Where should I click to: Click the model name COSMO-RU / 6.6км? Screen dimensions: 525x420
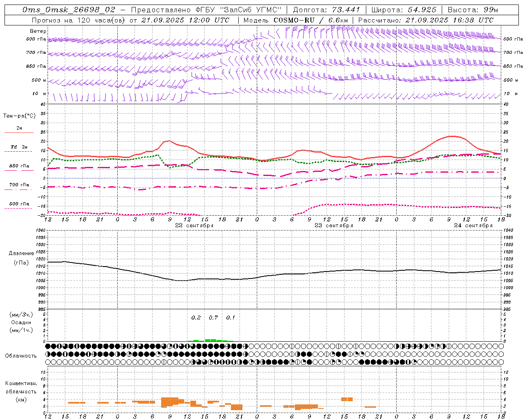tap(311, 20)
